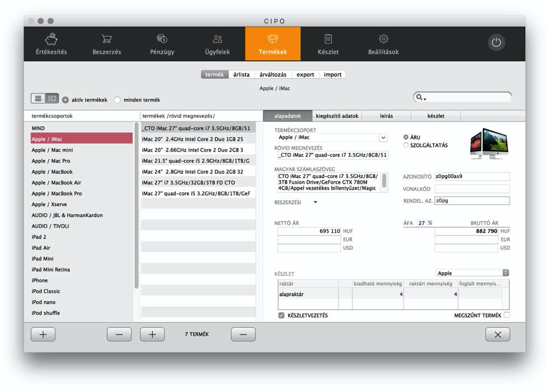Select Apple / MacBook Air group

(x=81, y=183)
